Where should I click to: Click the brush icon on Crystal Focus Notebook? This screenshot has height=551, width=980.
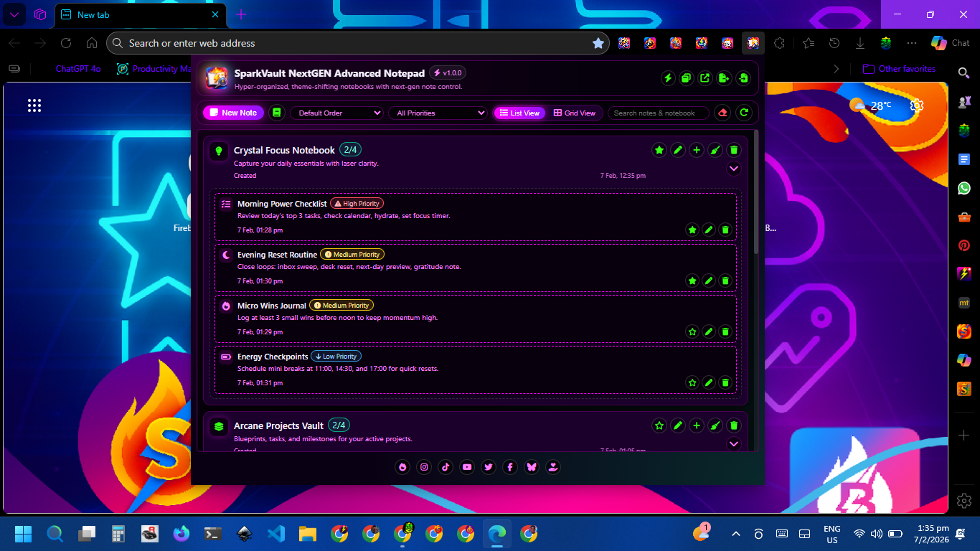715,150
